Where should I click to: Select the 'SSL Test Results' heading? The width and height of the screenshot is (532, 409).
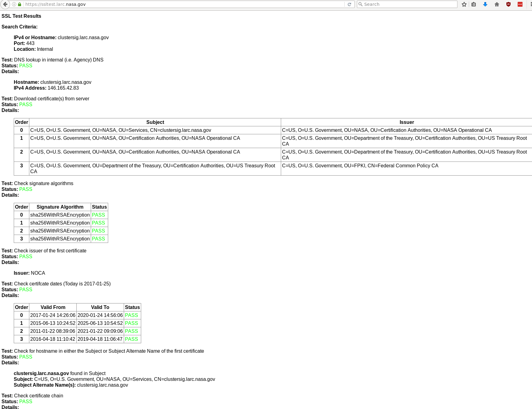pos(21,16)
